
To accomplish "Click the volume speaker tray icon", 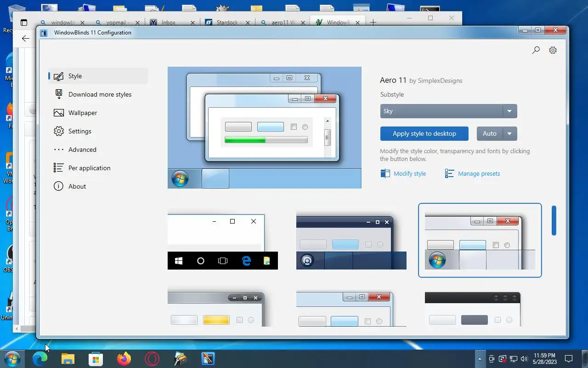I will tap(524, 359).
